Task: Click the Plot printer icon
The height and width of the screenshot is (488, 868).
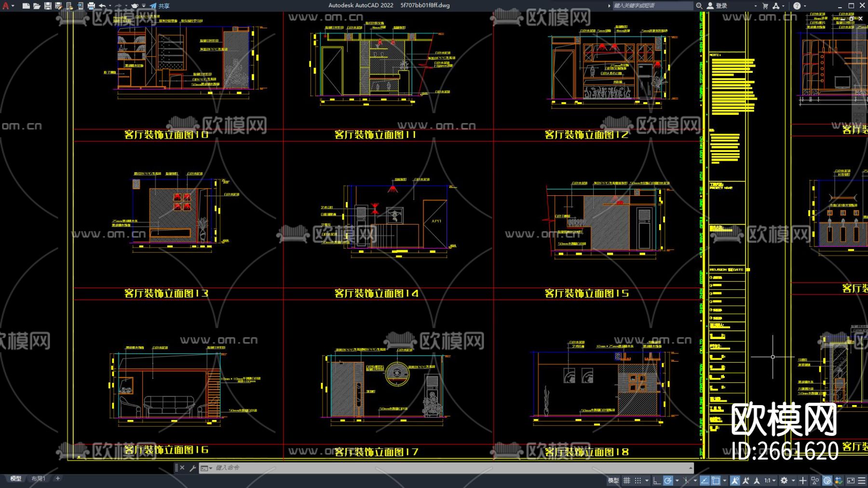Action: click(x=91, y=6)
